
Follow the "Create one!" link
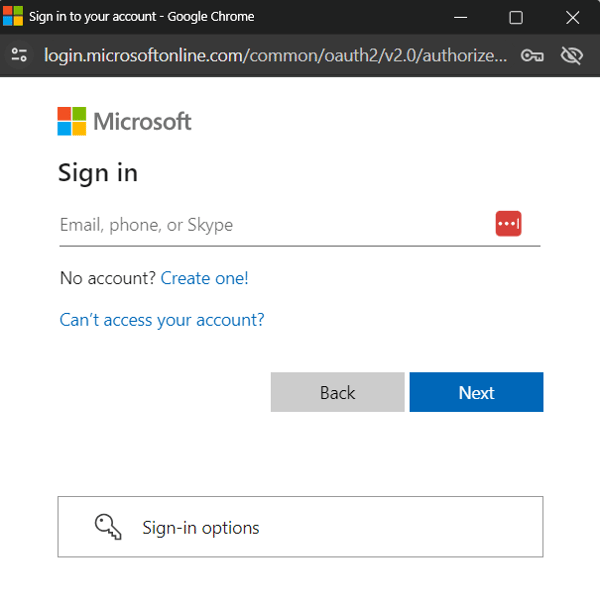coord(204,278)
